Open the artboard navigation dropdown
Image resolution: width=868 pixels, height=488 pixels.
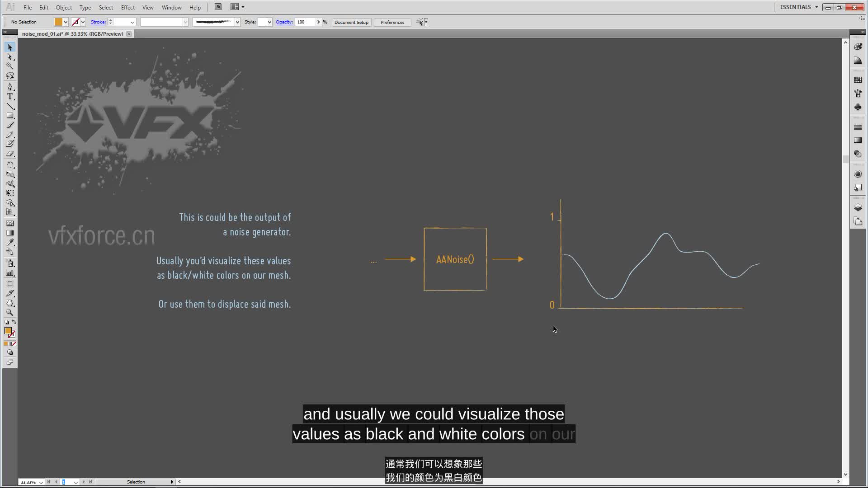[x=75, y=482]
